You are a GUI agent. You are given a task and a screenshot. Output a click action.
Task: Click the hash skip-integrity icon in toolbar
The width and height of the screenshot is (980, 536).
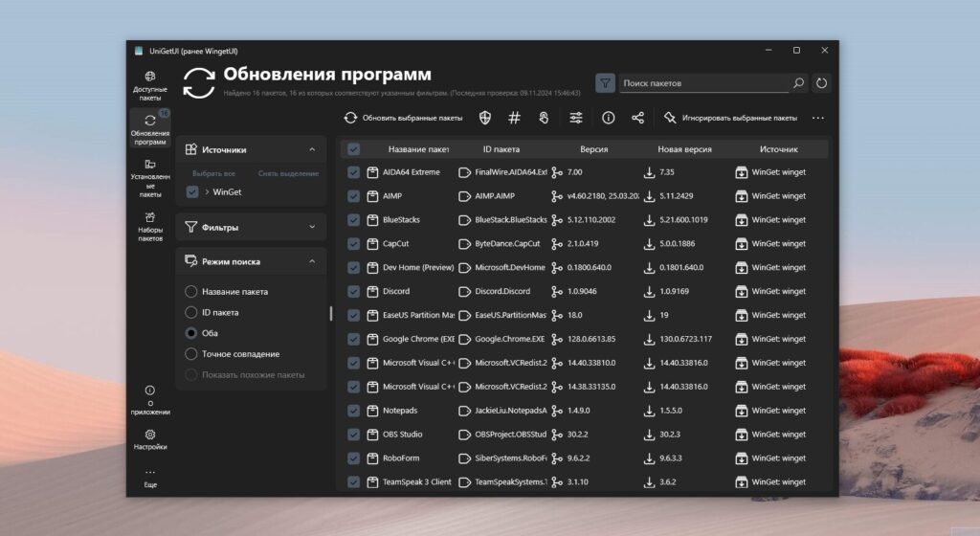[514, 118]
